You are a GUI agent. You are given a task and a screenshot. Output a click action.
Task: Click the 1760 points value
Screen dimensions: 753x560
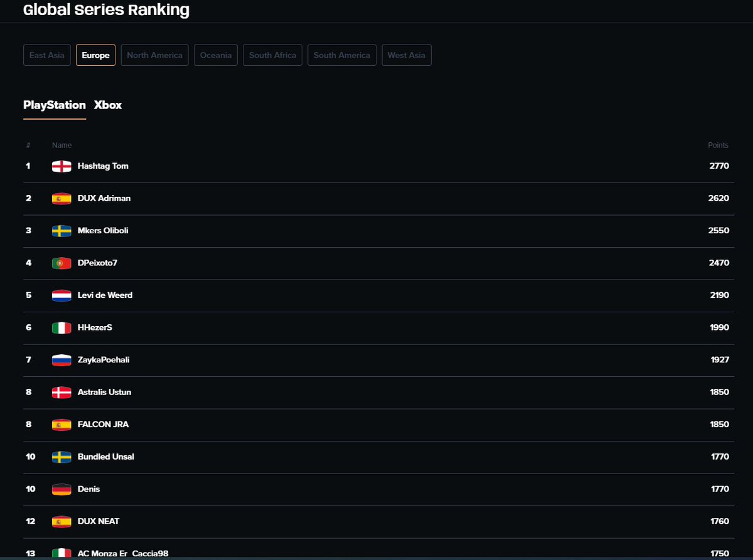pos(720,521)
